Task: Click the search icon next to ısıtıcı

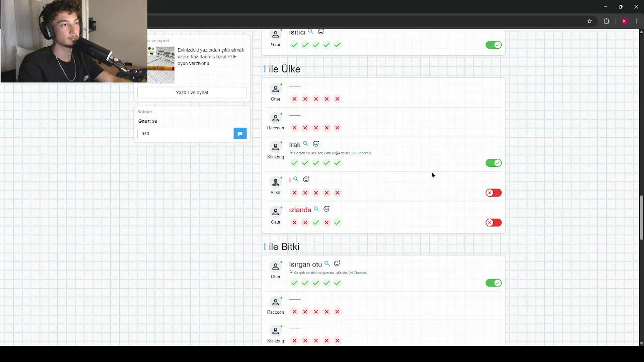Action: (310, 32)
